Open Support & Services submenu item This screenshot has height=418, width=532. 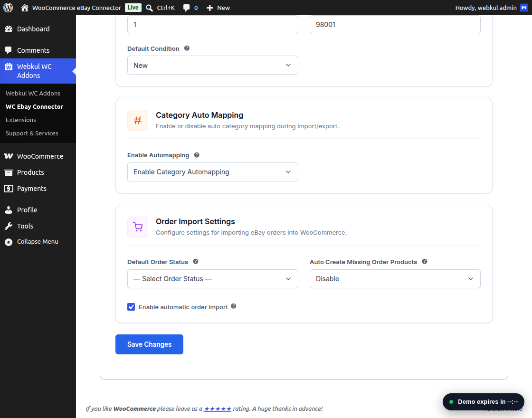tap(32, 133)
